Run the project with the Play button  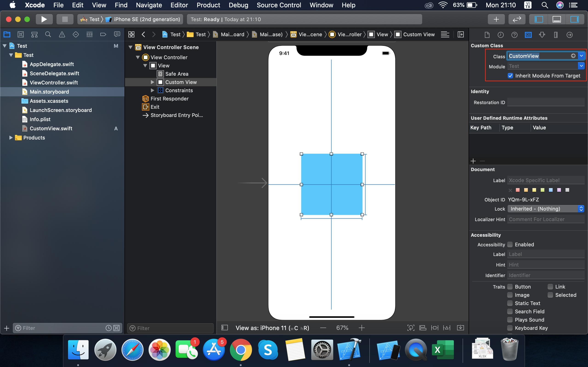point(44,19)
